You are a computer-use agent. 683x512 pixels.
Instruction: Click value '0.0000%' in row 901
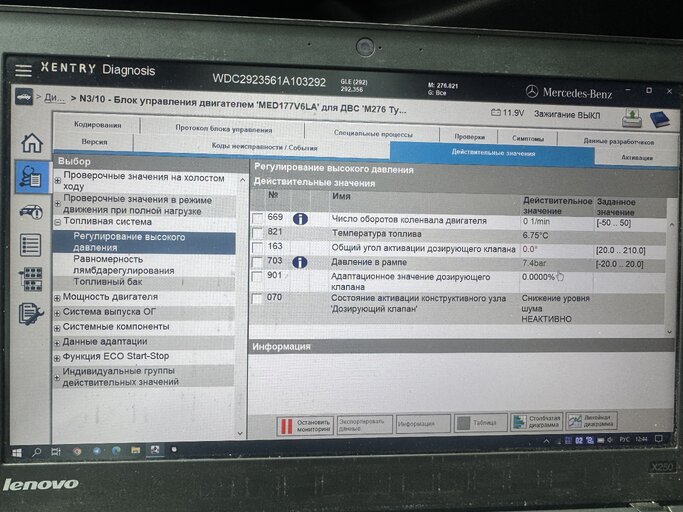click(538, 277)
